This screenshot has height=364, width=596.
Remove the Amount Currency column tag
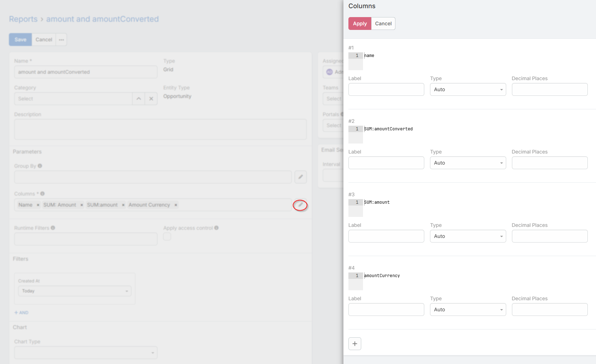pos(176,205)
